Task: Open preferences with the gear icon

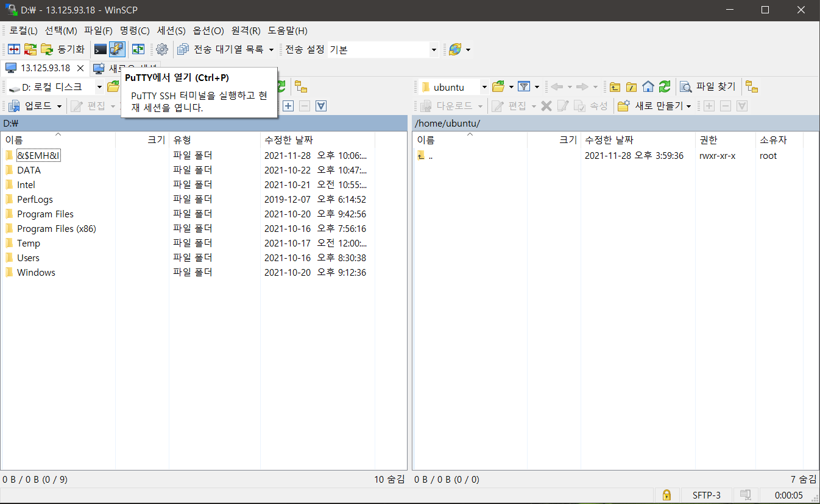Action: coord(161,49)
